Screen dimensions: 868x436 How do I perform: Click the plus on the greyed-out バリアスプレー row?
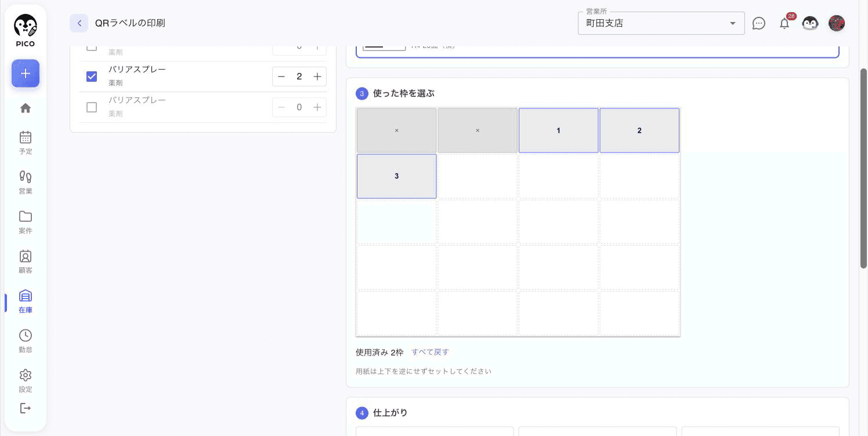tap(317, 107)
